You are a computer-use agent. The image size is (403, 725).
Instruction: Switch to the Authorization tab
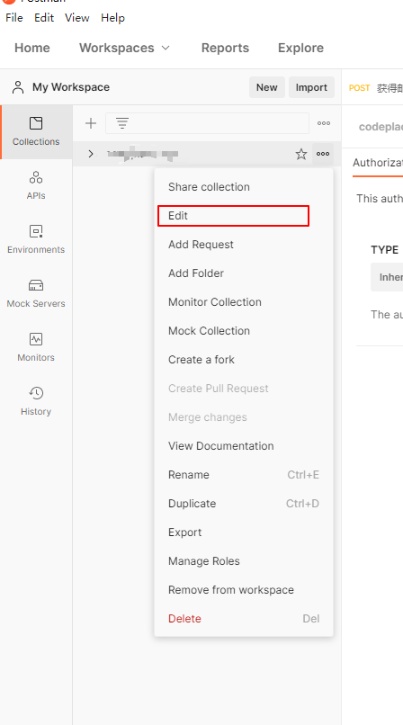pyautogui.click(x=378, y=163)
